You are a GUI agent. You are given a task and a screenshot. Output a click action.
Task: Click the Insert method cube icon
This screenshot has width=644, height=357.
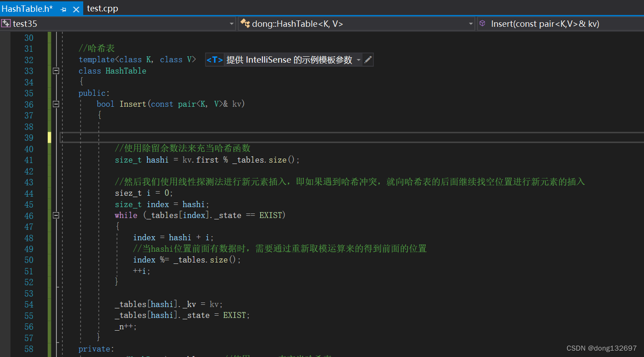click(483, 23)
